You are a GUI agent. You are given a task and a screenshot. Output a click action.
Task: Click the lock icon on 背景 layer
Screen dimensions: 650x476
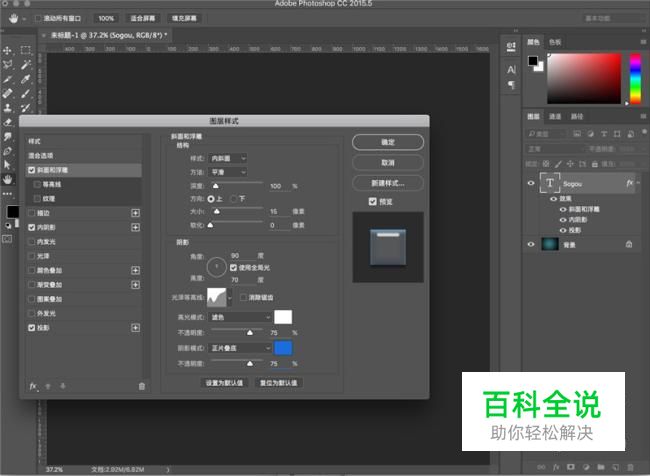[x=629, y=245]
